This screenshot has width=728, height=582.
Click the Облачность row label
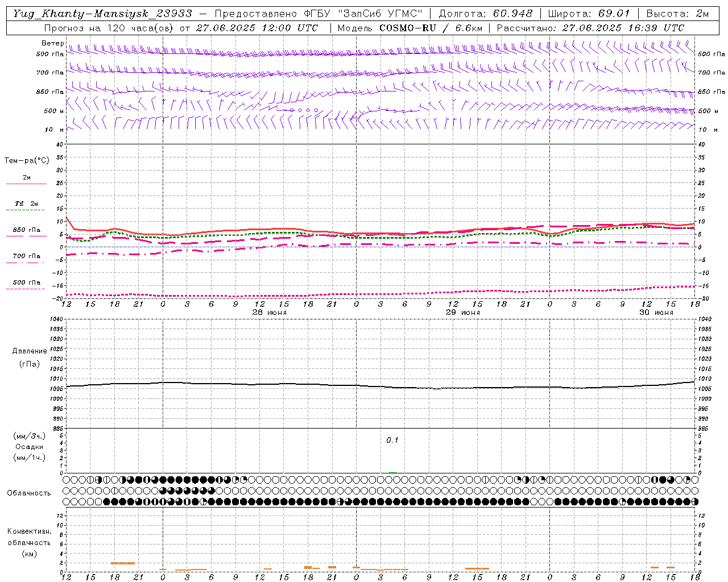pyautogui.click(x=29, y=493)
